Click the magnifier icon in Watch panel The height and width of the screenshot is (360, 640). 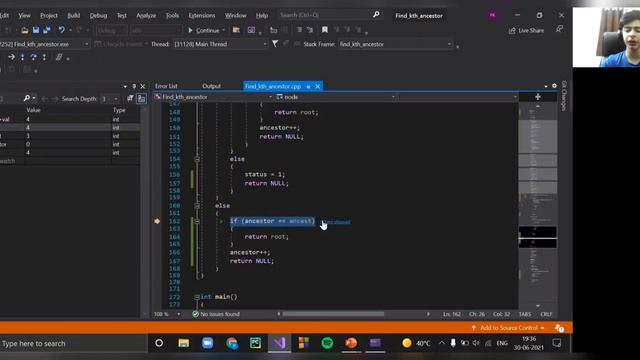pyautogui.click(x=27, y=98)
